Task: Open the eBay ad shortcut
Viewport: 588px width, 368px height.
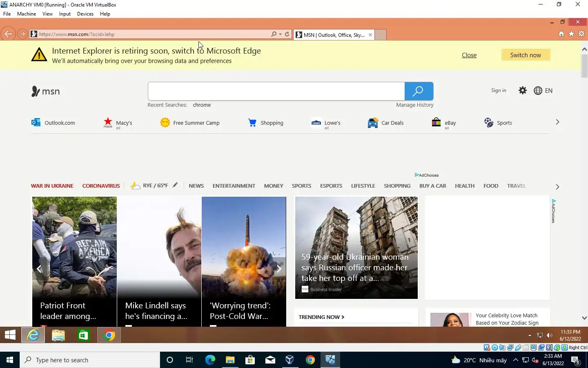Action: click(444, 123)
